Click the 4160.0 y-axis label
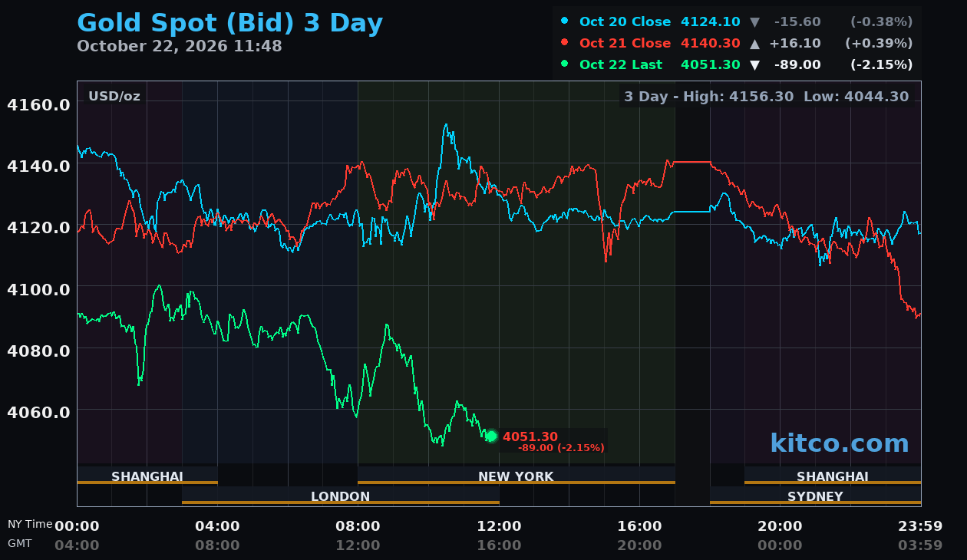The height and width of the screenshot is (560, 967). pos(38,104)
